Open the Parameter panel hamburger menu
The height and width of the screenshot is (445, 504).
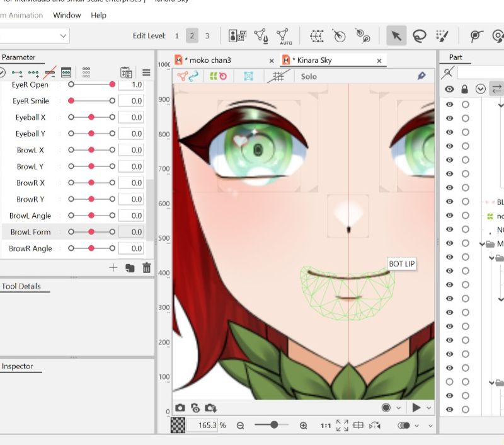click(x=146, y=72)
